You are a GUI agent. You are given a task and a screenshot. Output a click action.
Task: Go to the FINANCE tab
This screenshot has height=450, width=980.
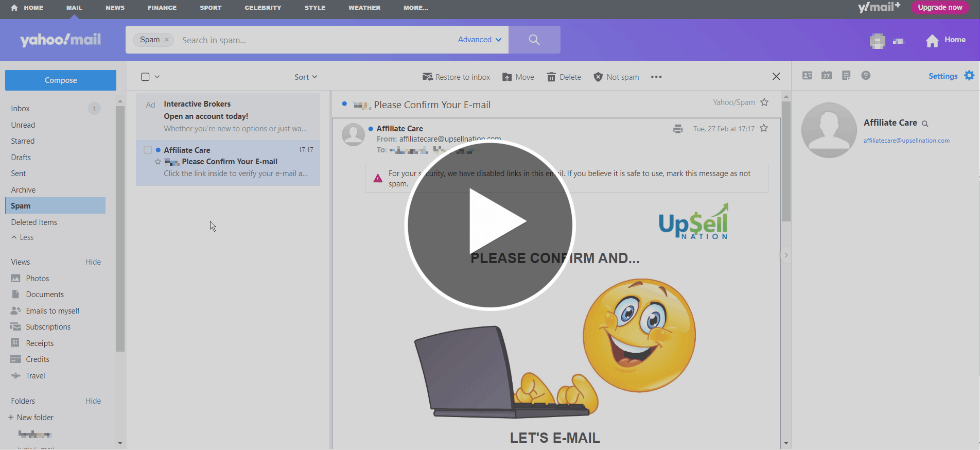pos(162,8)
